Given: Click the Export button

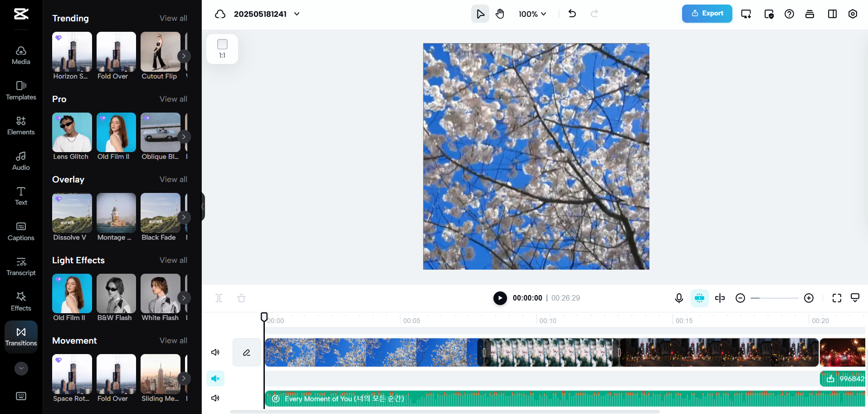Looking at the screenshot, I should [x=707, y=14].
